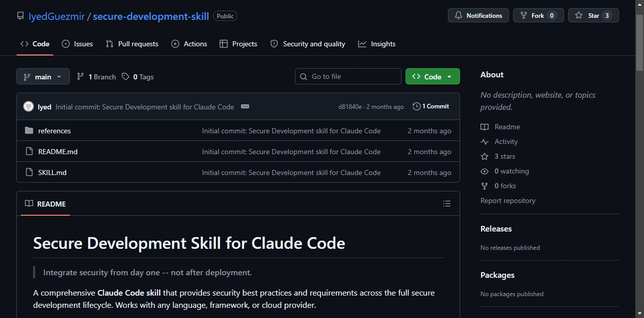This screenshot has width=644, height=318.
Task: Click the file icon beside README.md
Action: [29, 152]
